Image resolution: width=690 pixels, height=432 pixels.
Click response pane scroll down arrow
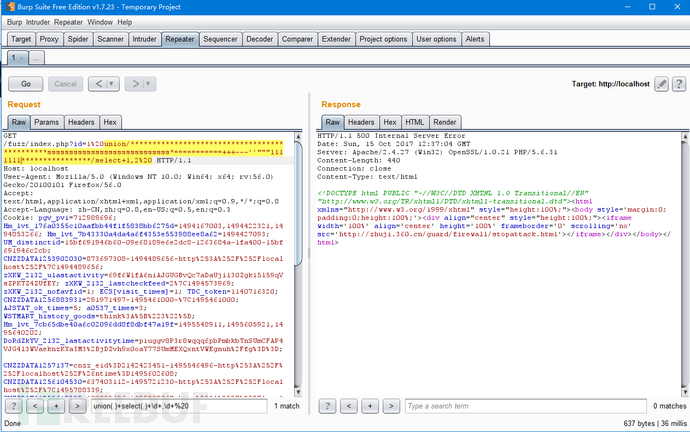685,392
